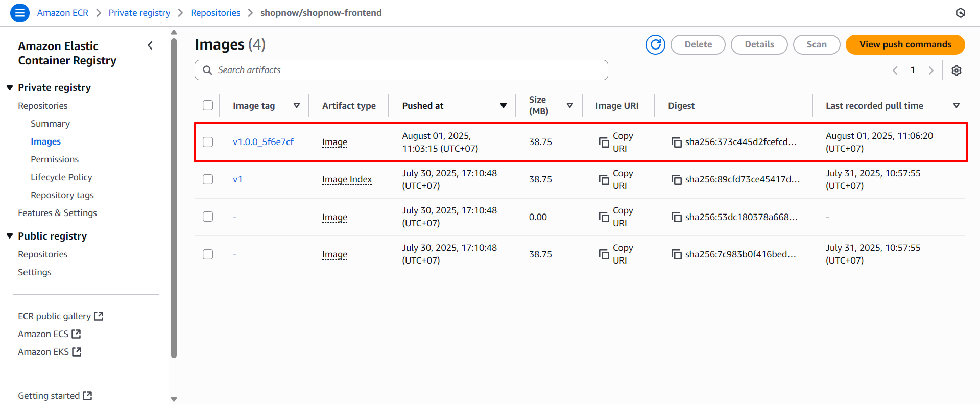This screenshot has height=404, width=980.
Task: Check the v1 image index row checkbox
Action: point(208,179)
